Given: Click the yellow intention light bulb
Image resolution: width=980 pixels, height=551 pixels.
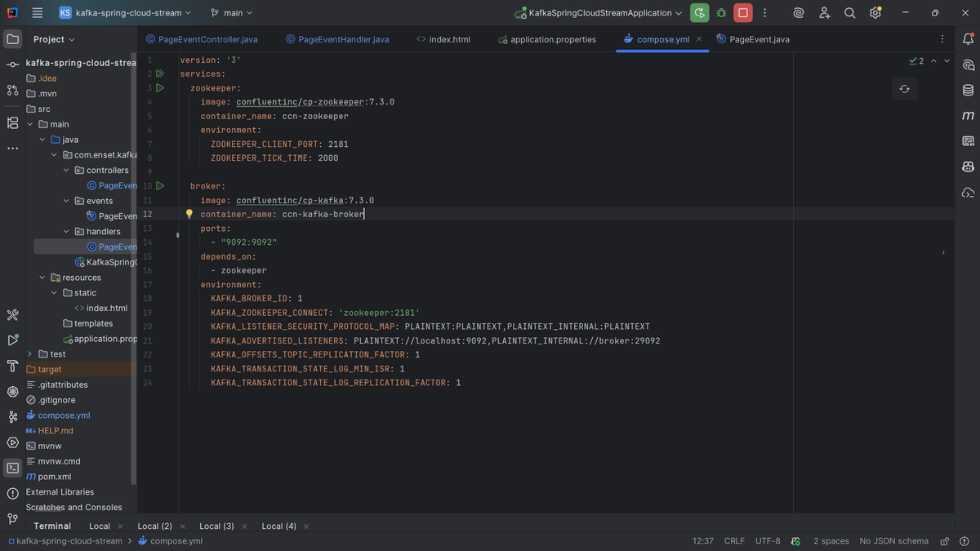Looking at the screenshot, I should 189,214.
